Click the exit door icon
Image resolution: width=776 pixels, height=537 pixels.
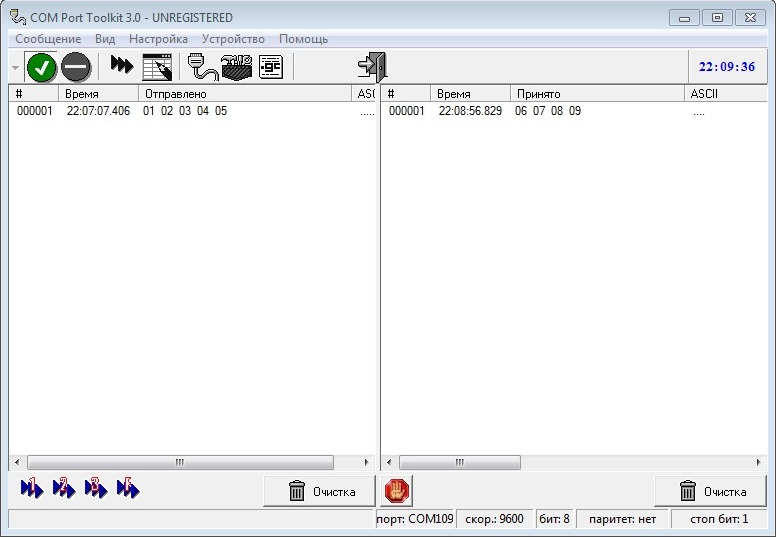point(372,67)
